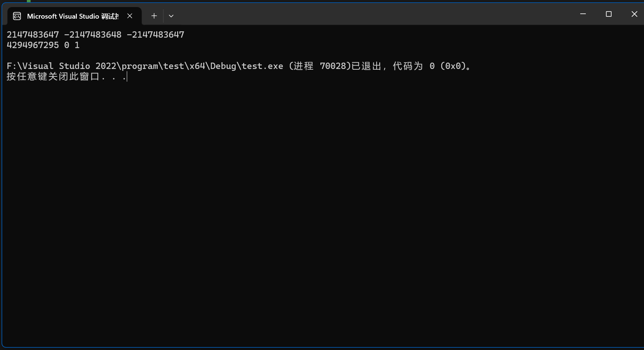Click the test.exe file path text
Image resolution: width=644 pixels, height=350 pixels.
coord(145,66)
